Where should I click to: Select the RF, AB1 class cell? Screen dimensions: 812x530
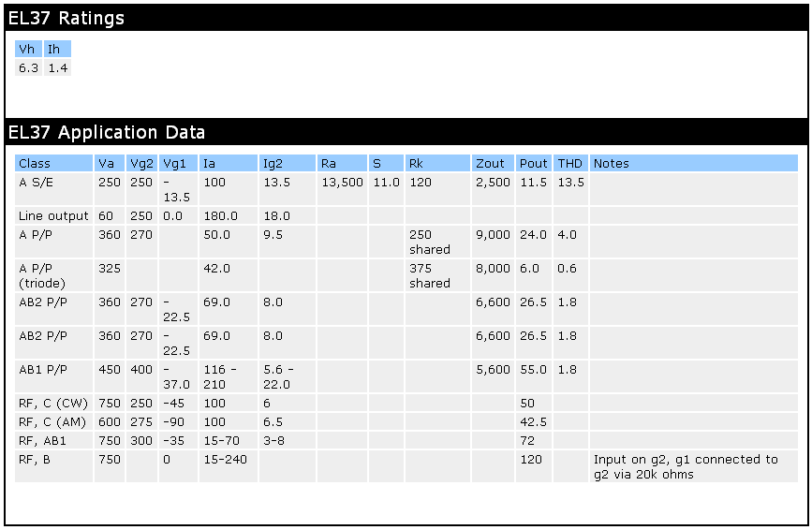click(x=54, y=440)
